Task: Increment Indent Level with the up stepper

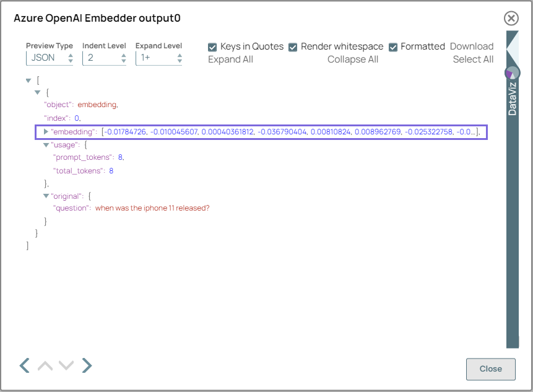Action: (124, 54)
